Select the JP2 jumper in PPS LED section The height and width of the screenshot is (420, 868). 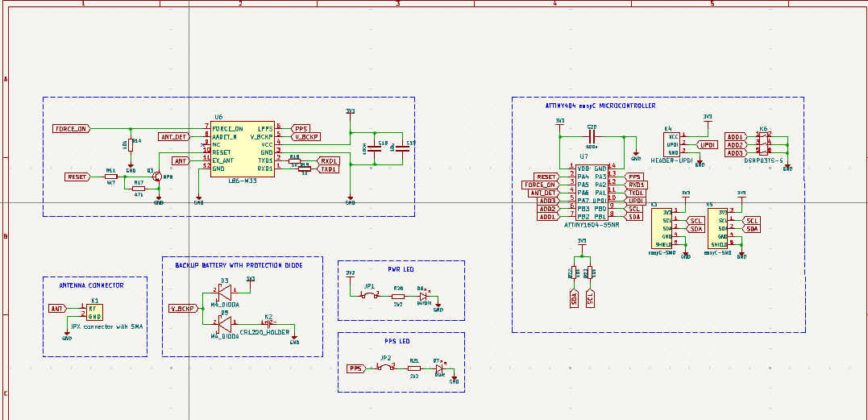click(386, 368)
